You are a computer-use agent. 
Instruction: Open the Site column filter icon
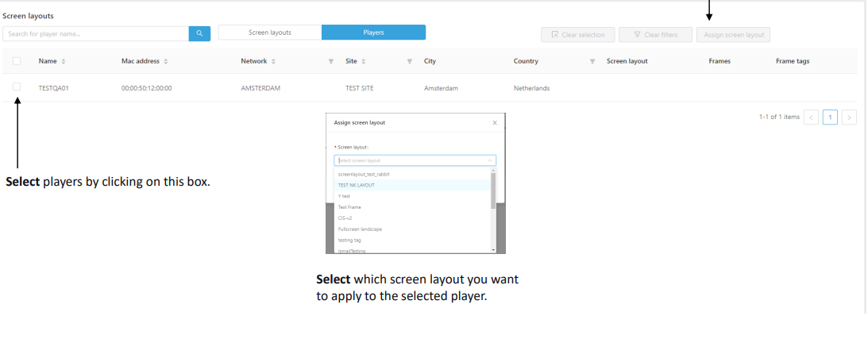tap(331, 61)
